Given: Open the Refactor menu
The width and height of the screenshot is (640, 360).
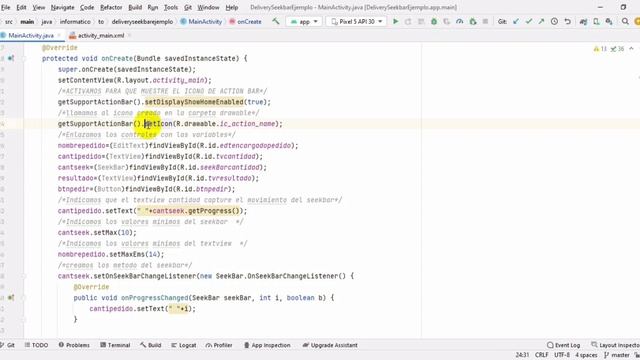Looking at the screenshot, I should coord(111,7).
